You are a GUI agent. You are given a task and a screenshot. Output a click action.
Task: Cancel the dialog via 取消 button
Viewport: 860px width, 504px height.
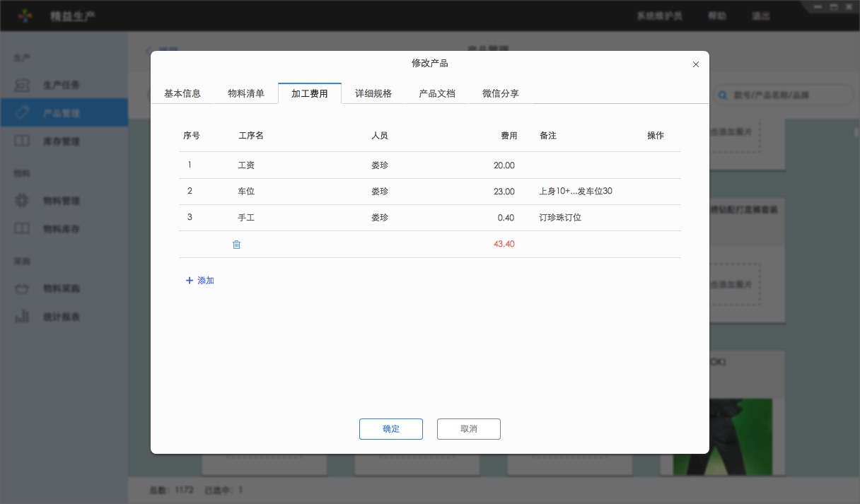pos(468,429)
